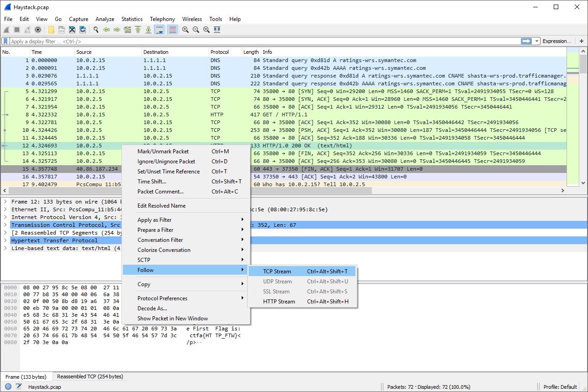Screen dimensions: 588x392
Task: Expand Line-based text data node
Action: click(x=5, y=248)
